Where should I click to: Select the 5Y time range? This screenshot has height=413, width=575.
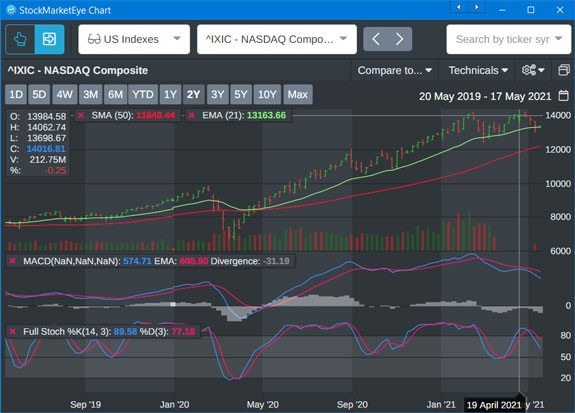coord(241,95)
